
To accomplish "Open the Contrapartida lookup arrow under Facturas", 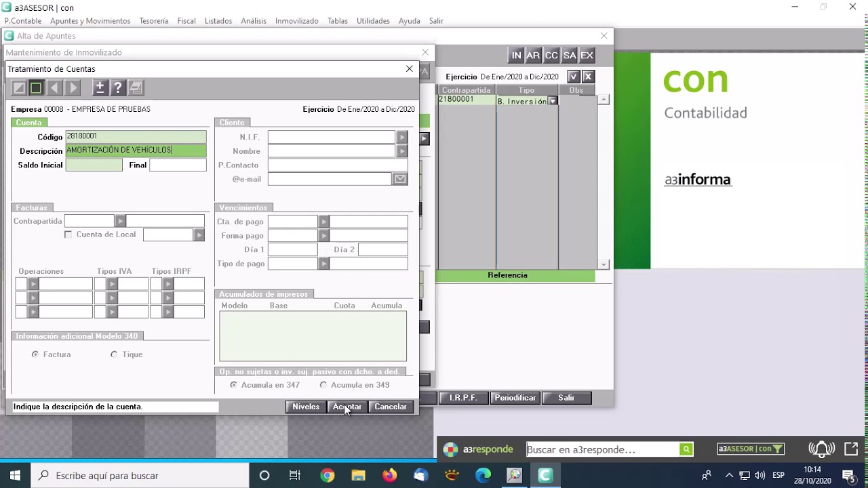I will [x=120, y=221].
